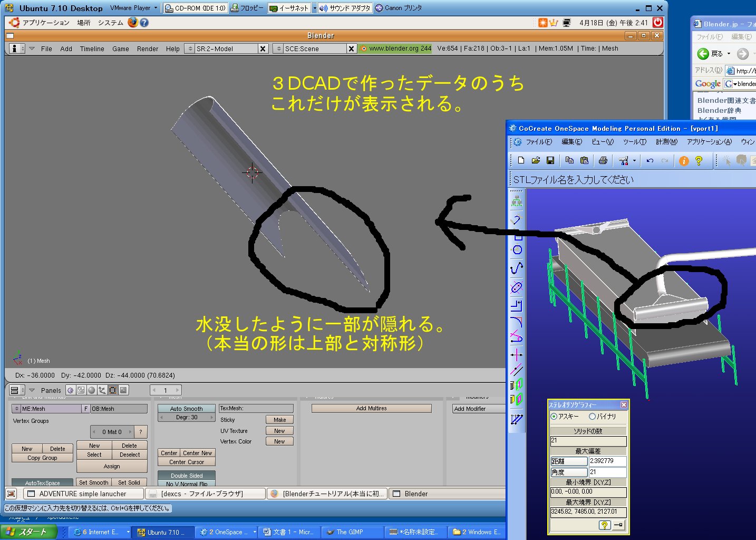This screenshot has height=540, width=756.
Task: Click the Copy Group button
Action: pyautogui.click(x=42, y=458)
